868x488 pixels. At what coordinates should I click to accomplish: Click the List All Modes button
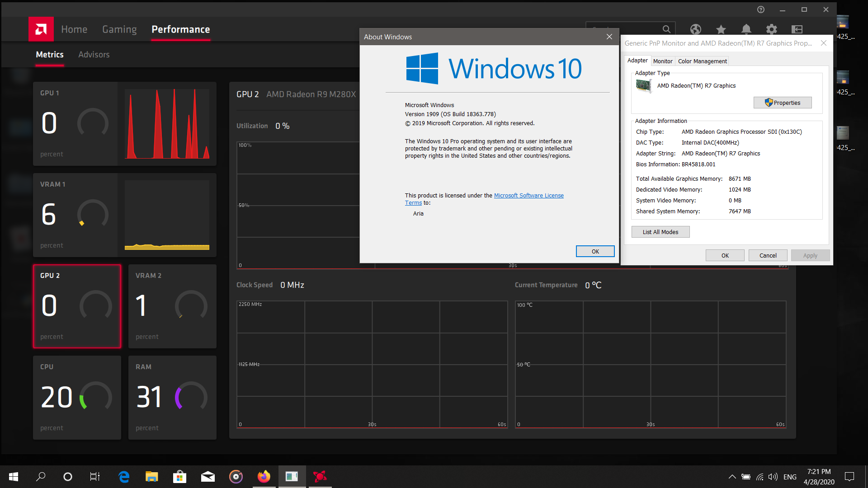pos(660,232)
